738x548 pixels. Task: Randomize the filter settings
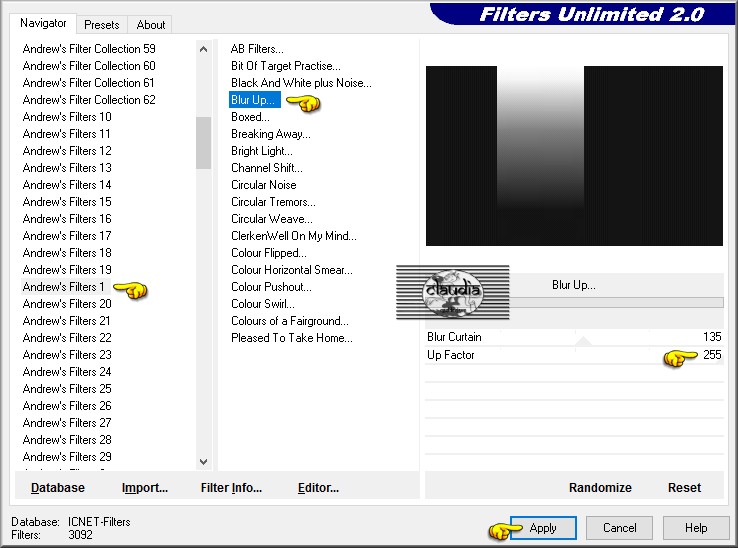[x=600, y=488]
